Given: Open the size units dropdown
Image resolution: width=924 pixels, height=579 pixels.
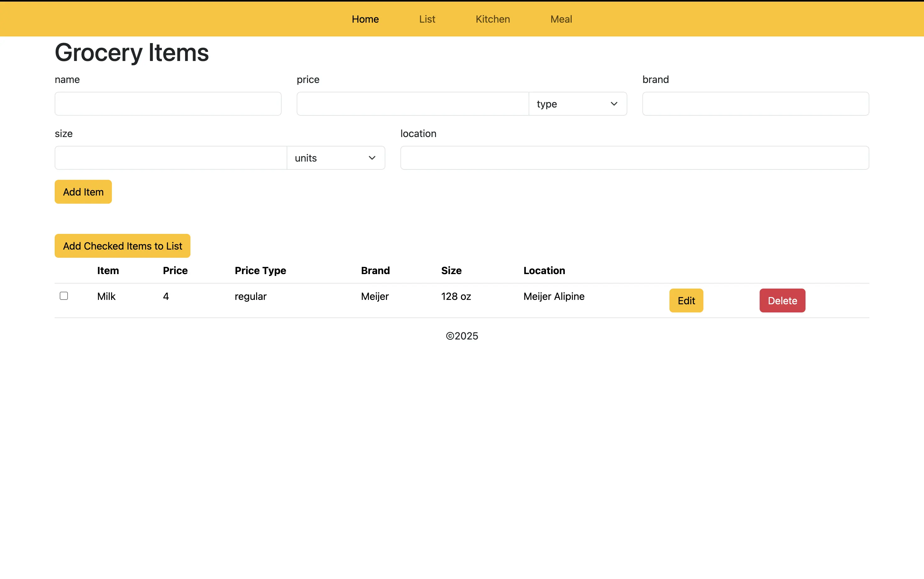Looking at the screenshot, I should click(x=335, y=158).
